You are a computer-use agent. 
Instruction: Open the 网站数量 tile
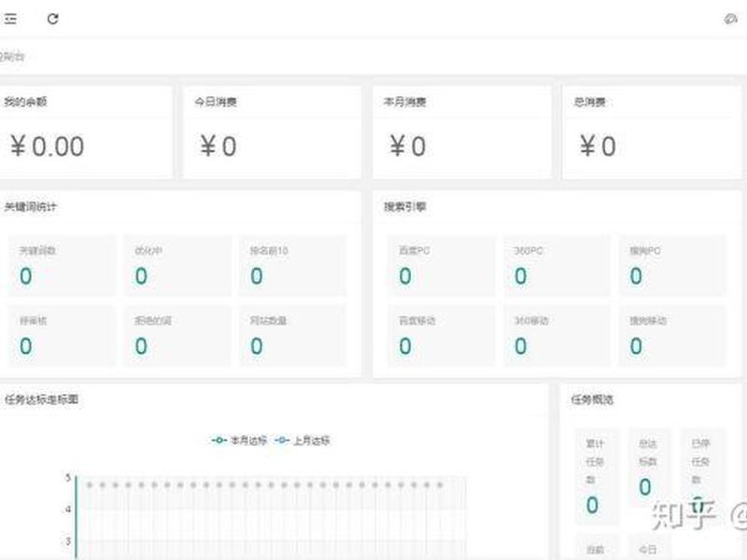click(293, 336)
